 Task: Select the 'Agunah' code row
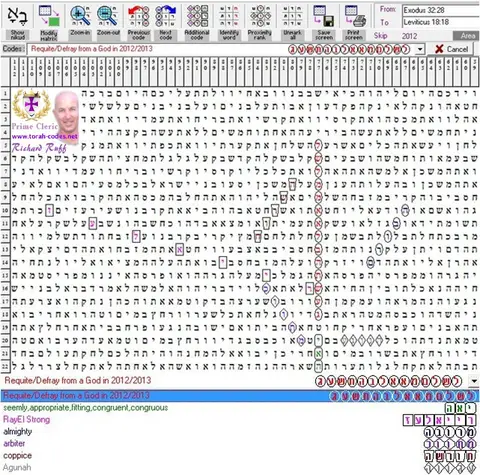(x=240, y=468)
